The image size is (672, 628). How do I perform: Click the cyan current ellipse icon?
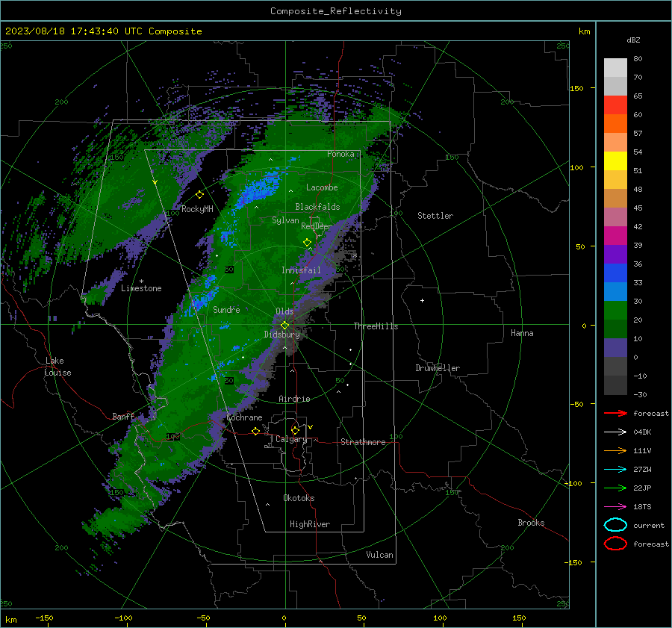tap(615, 525)
